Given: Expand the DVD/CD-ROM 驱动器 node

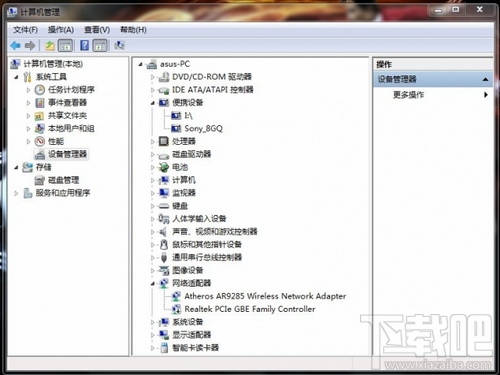Looking at the screenshot, I should pyautogui.click(x=152, y=77).
